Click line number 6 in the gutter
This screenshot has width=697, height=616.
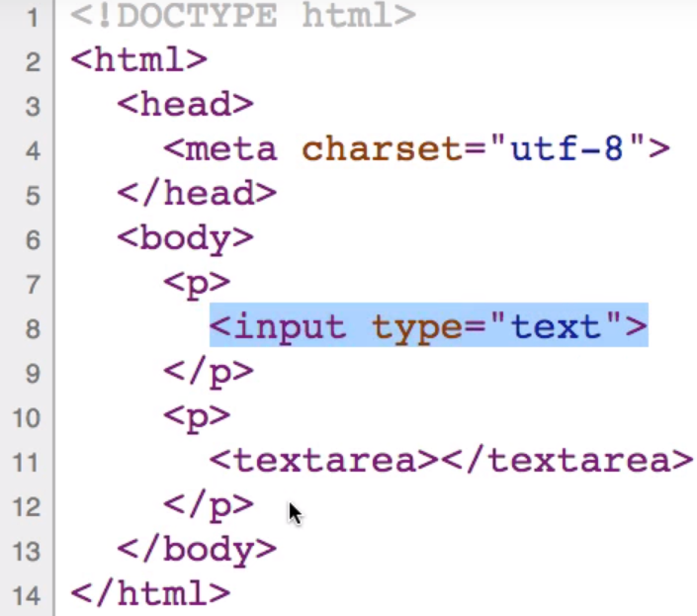click(x=33, y=240)
